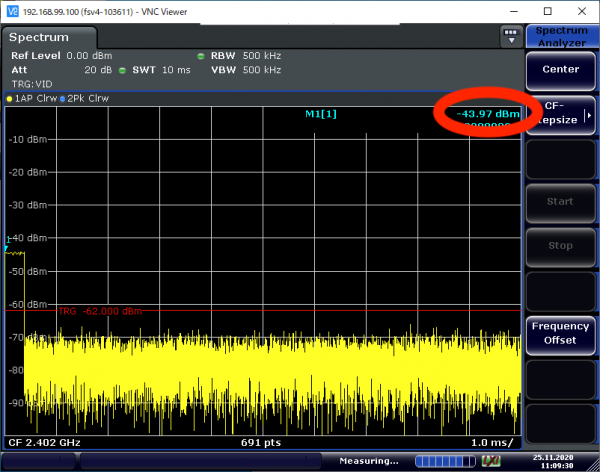Maximize the VNC Viewer window
This screenshot has height=472, width=600.
548,11
